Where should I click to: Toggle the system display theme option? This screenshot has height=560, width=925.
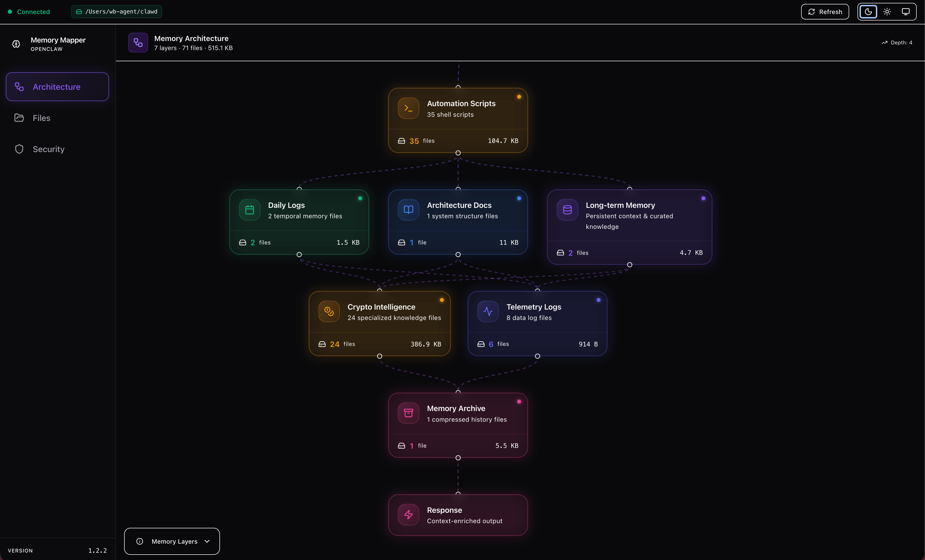click(x=906, y=12)
